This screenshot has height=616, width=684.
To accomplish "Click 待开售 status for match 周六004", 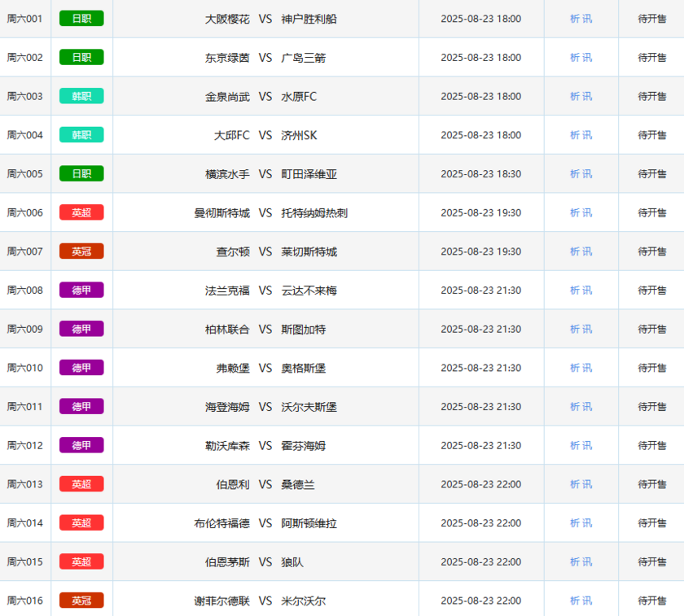I will (651, 135).
